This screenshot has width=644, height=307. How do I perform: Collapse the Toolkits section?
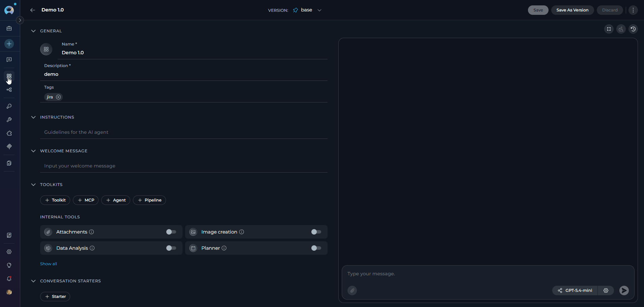(x=33, y=185)
